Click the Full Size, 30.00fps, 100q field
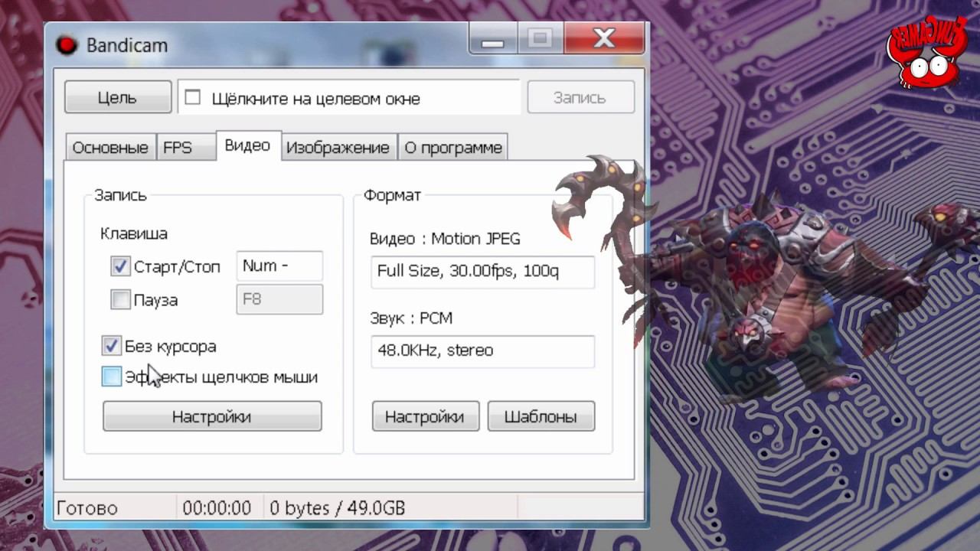 tap(482, 272)
